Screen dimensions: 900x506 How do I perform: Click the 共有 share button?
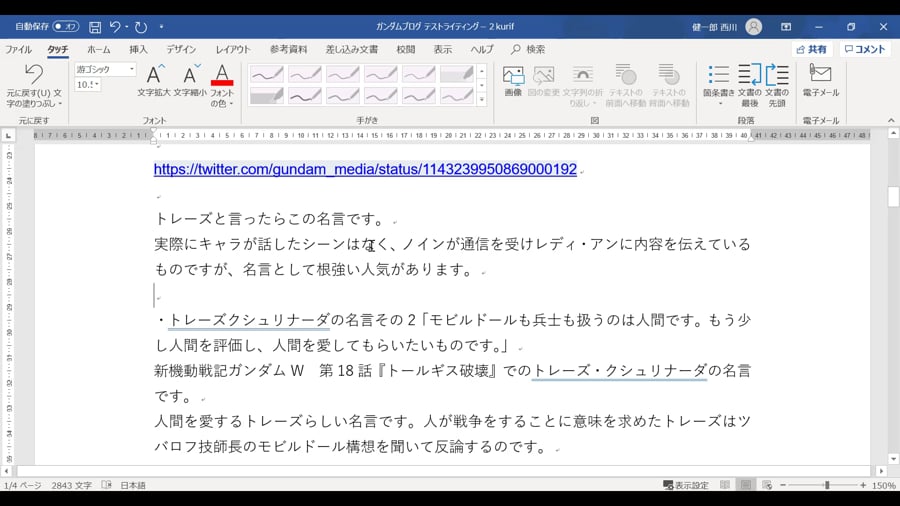click(812, 49)
